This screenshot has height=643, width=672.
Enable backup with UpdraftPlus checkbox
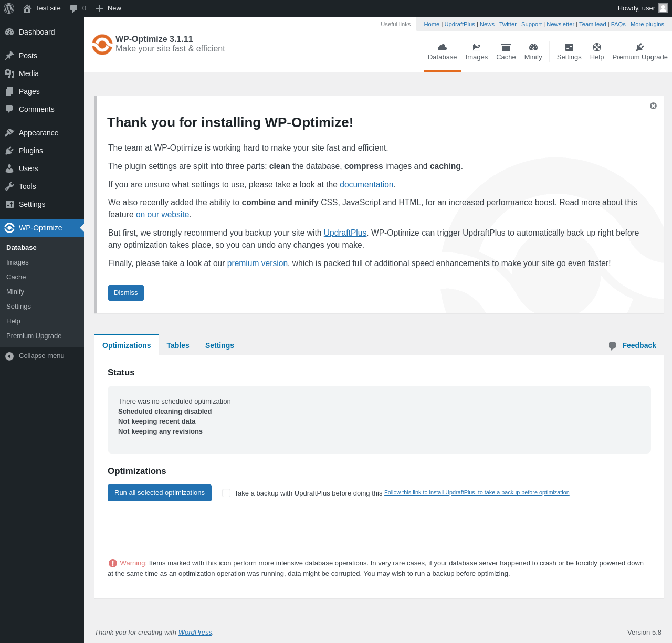pos(226,493)
